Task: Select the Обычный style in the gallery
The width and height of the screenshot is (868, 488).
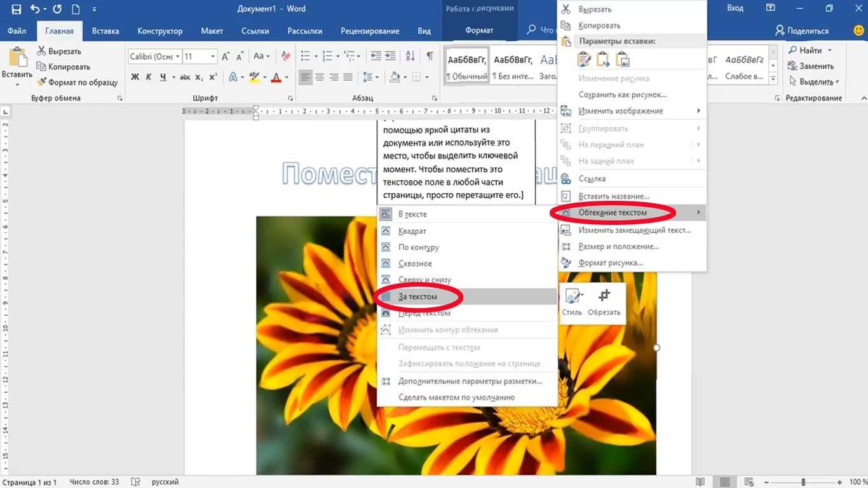Action: click(467, 66)
